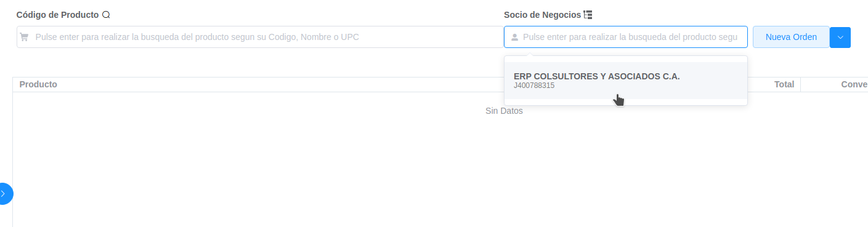Open the blue side panel chevron button
The width and height of the screenshot is (868, 227).
coord(4,193)
